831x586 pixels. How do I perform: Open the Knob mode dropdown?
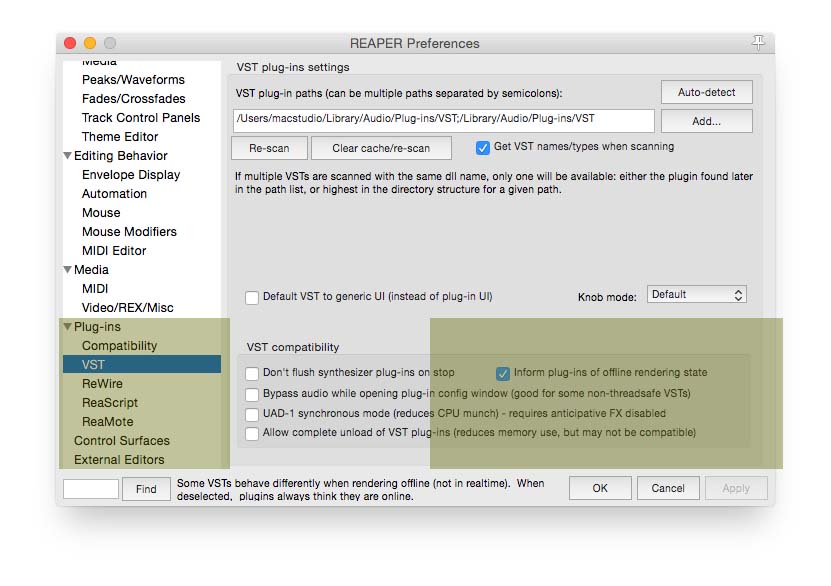point(696,295)
